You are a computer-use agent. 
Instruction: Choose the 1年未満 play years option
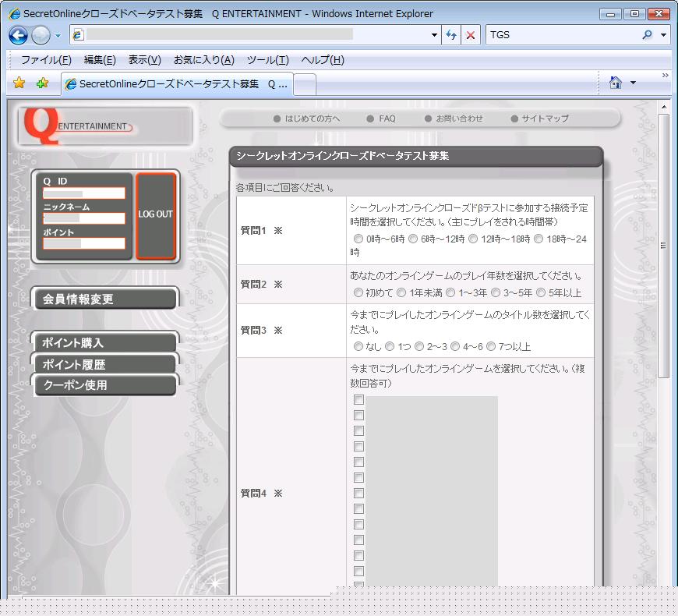click(401, 293)
